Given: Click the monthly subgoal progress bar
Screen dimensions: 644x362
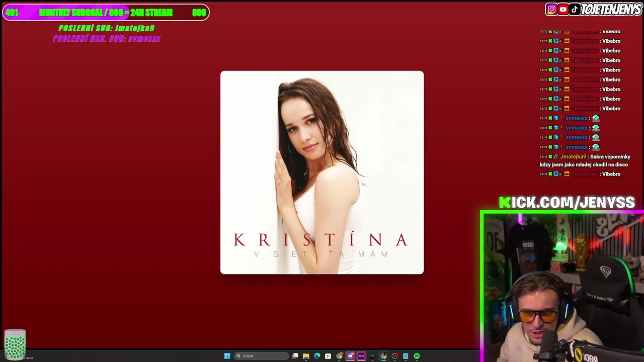Looking at the screenshot, I should [106, 13].
